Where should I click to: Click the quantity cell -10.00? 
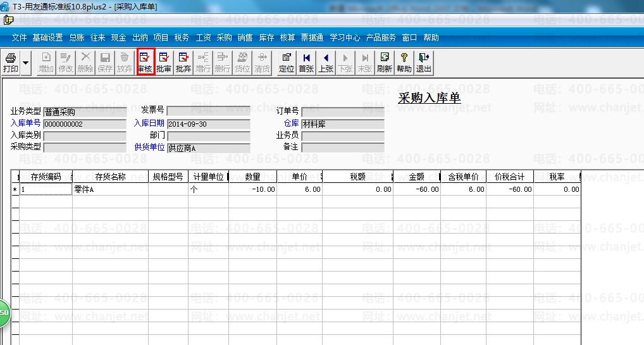(x=252, y=189)
